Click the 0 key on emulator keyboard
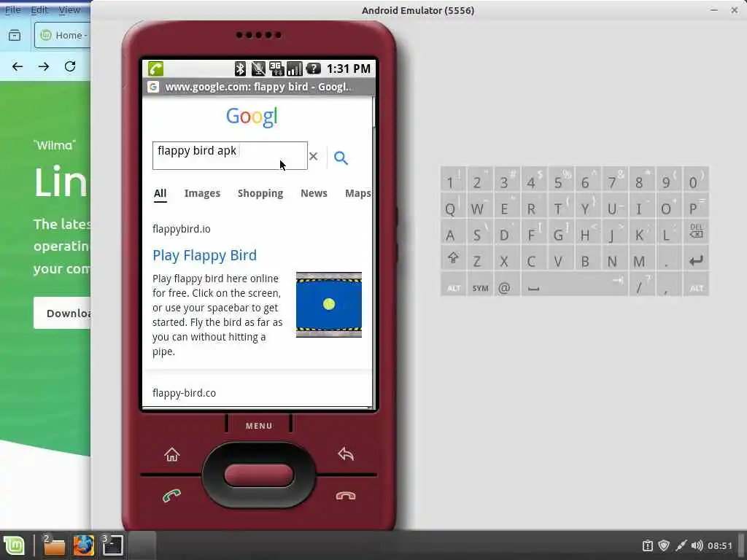The width and height of the screenshot is (747, 560). click(695, 181)
